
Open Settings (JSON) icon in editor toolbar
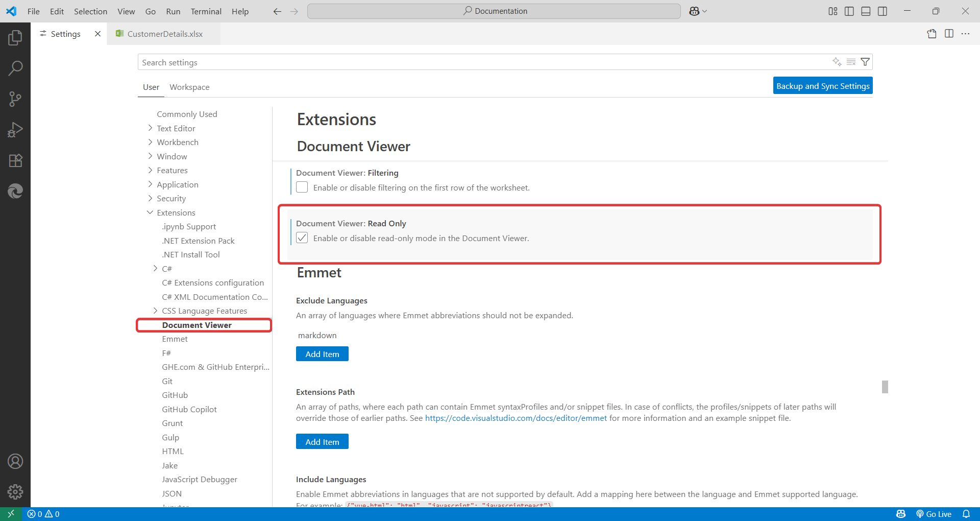(932, 34)
